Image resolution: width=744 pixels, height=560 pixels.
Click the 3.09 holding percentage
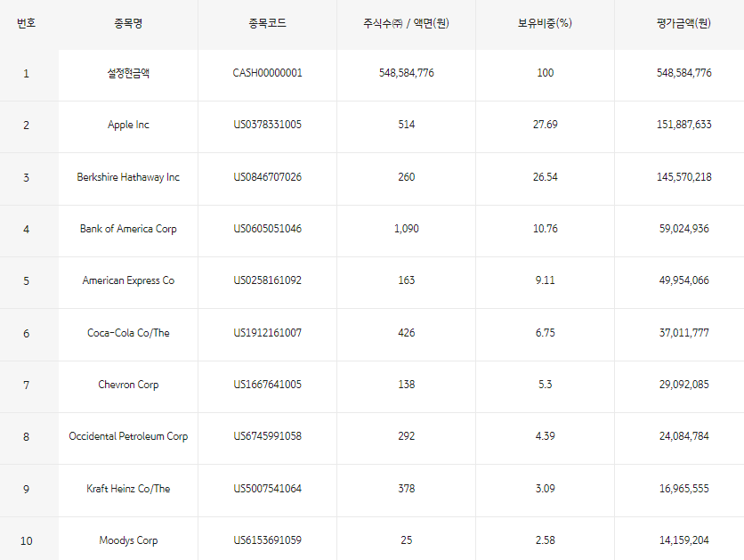point(545,489)
